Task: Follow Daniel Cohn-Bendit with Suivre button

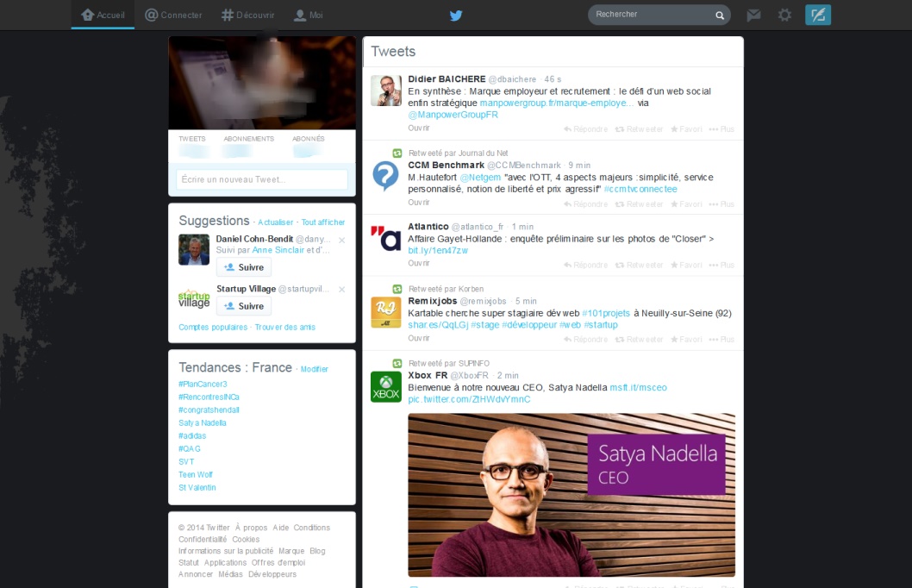Action: [x=244, y=267]
